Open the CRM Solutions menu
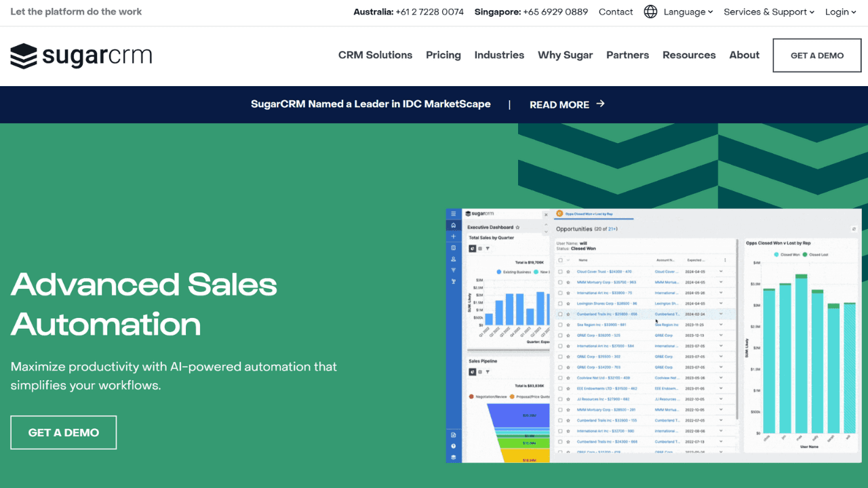 click(x=375, y=55)
